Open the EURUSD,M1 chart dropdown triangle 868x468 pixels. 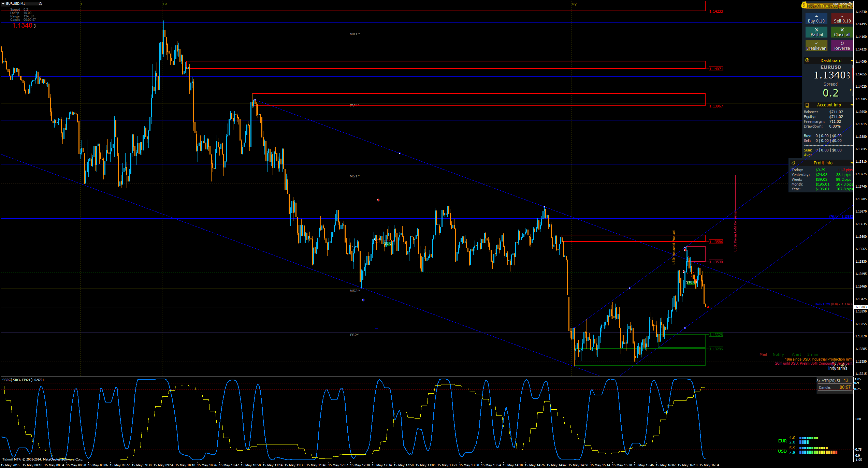[x=3, y=4]
